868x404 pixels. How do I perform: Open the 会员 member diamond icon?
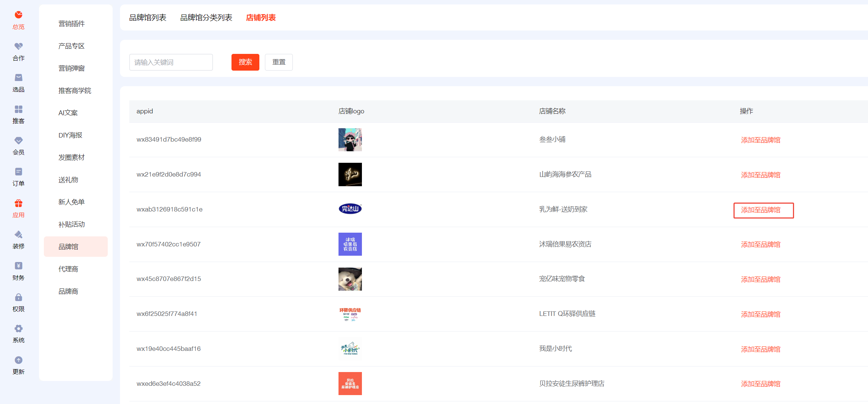pos(19,140)
